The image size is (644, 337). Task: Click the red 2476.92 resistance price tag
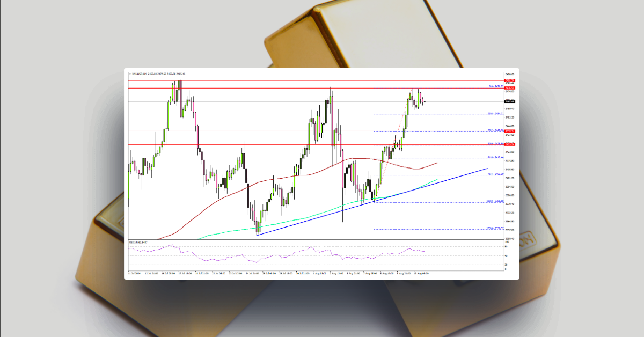coord(509,89)
